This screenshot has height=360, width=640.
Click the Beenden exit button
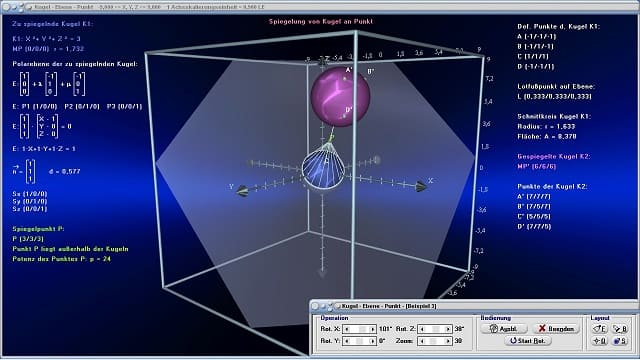[556, 329]
